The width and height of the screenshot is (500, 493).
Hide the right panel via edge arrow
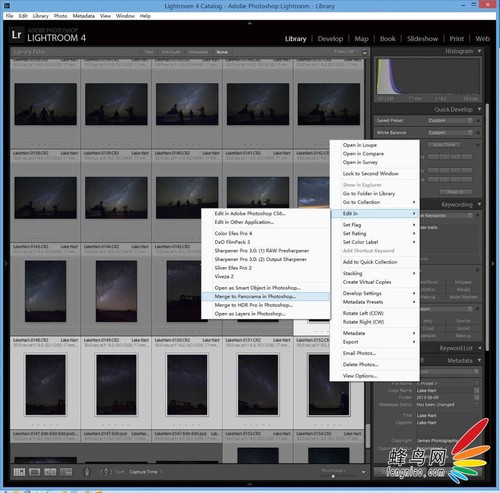click(494, 263)
